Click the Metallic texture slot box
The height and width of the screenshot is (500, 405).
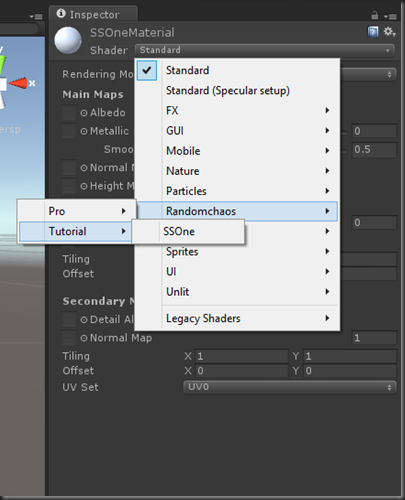point(69,131)
